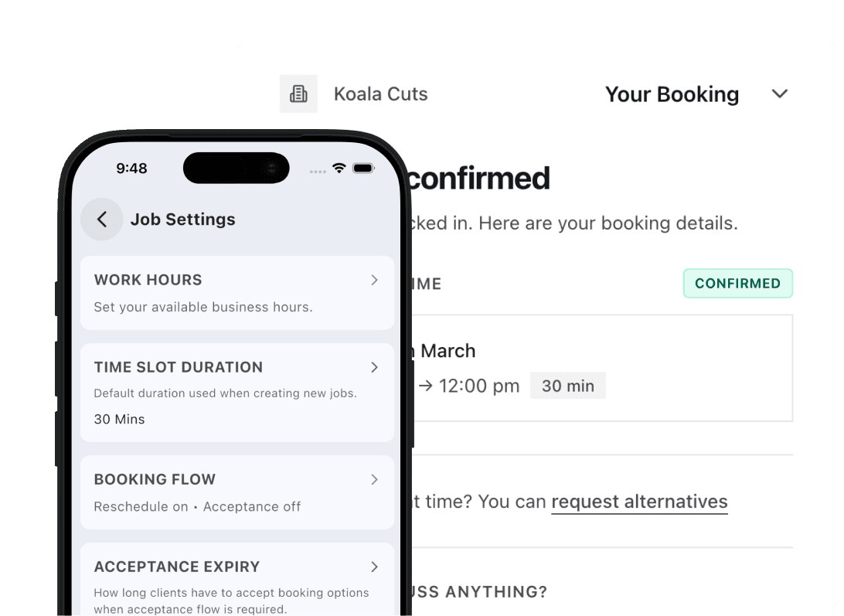Tap the Time Slot Duration chevron arrow
The width and height of the screenshot is (844, 616).
point(374,367)
